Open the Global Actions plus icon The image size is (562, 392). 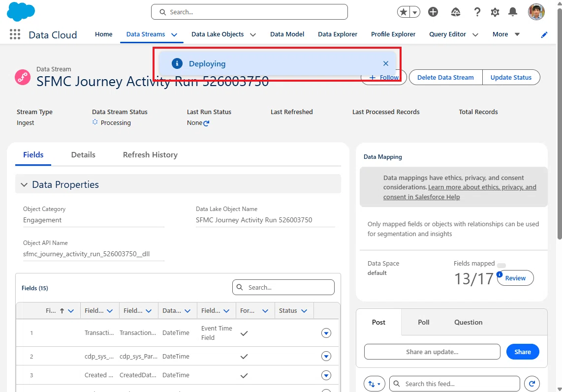click(433, 12)
